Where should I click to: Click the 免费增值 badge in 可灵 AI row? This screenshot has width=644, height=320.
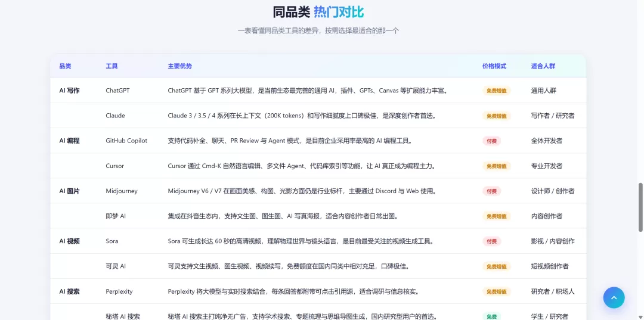[x=497, y=266]
